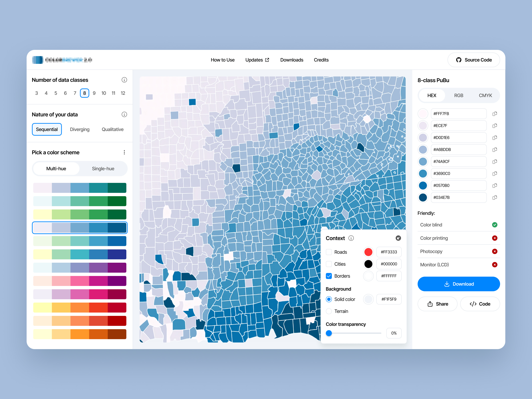532x399 pixels.
Task: Collapse the Context panel with its arrow icon
Action: point(399,238)
